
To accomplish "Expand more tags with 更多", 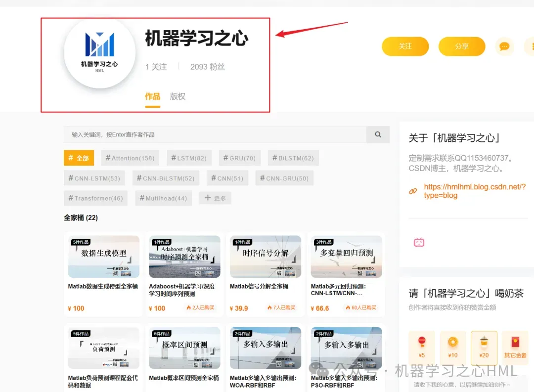I will (215, 198).
